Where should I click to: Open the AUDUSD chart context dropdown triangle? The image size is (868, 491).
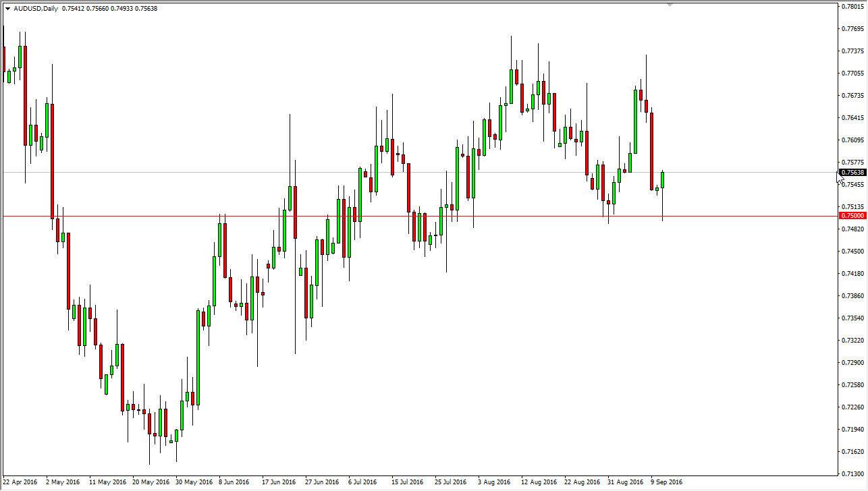[7, 9]
